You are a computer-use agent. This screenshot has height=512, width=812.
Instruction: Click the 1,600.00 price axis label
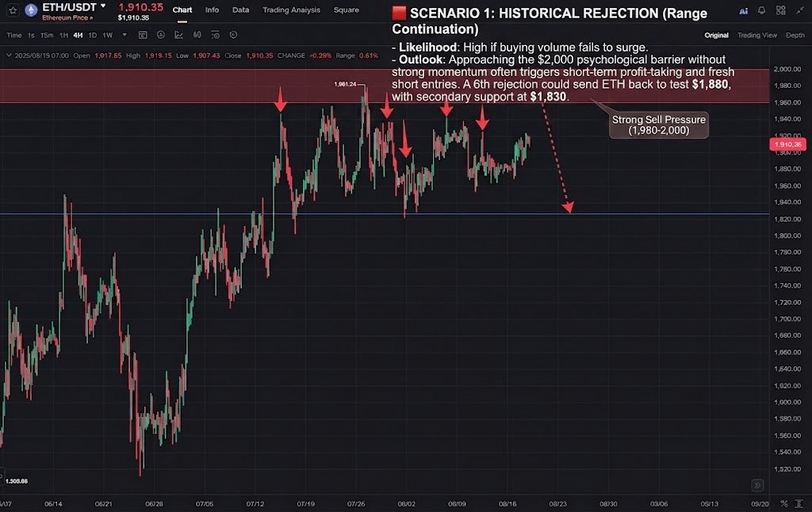pyautogui.click(x=787, y=403)
